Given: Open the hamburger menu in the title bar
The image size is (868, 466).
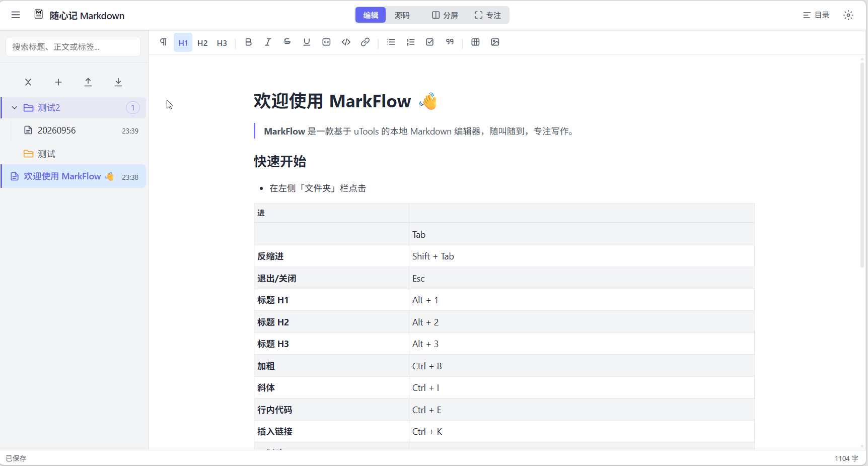Looking at the screenshot, I should (16, 15).
